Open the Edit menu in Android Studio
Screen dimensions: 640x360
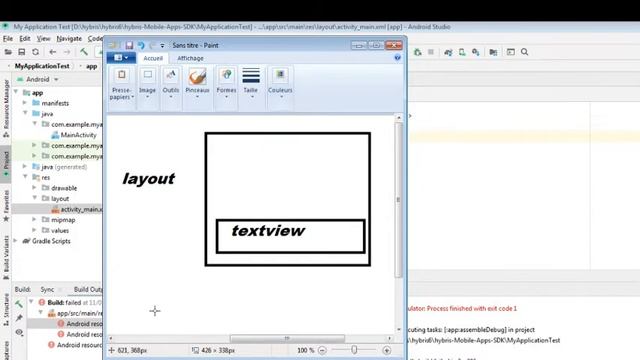click(25, 39)
